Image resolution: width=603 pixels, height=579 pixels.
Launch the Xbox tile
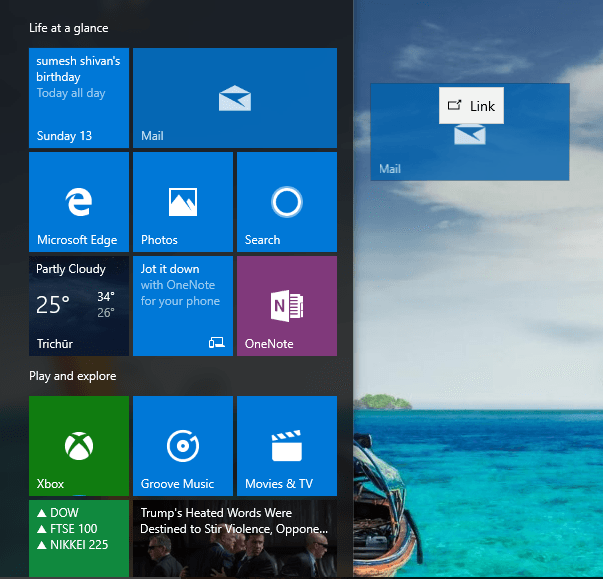(79, 446)
